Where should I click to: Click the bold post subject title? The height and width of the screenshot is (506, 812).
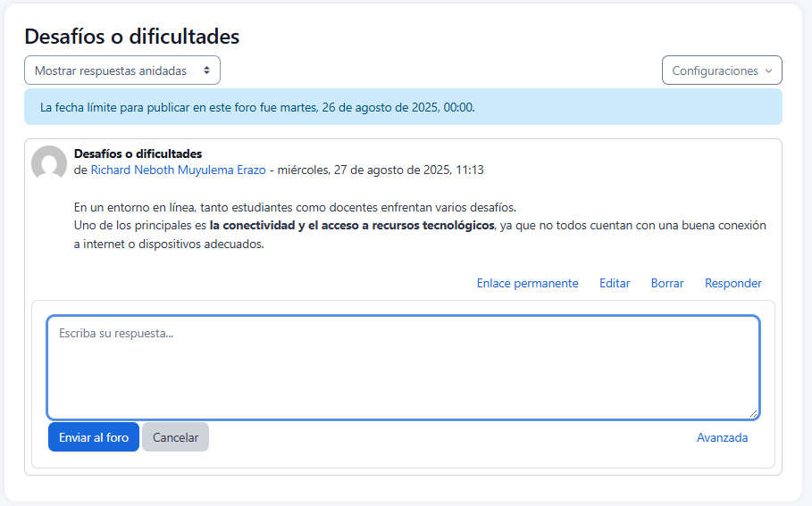(x=138, y=153)
